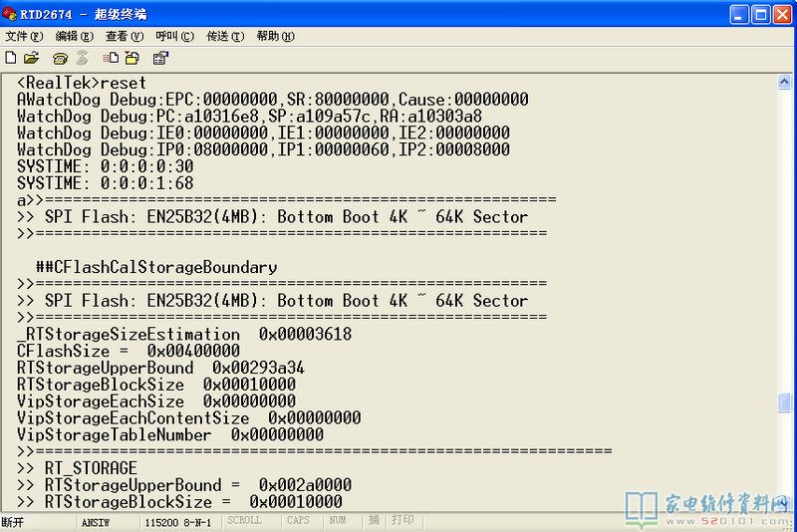This screenshot has height=532, width=797.
Task: Click the RTStorageUpperBound = 0x002a0000 line
Action: coord(184,485)
